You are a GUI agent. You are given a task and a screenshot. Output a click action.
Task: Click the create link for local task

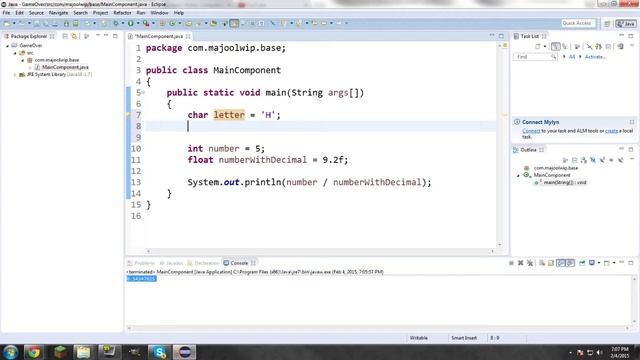(611, 131)
